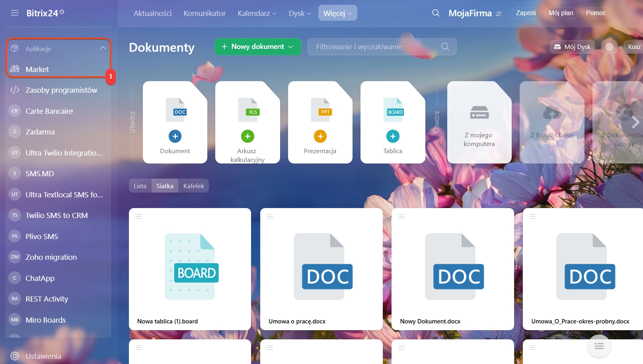Go to Aktualności

click(x=152, y=13)
